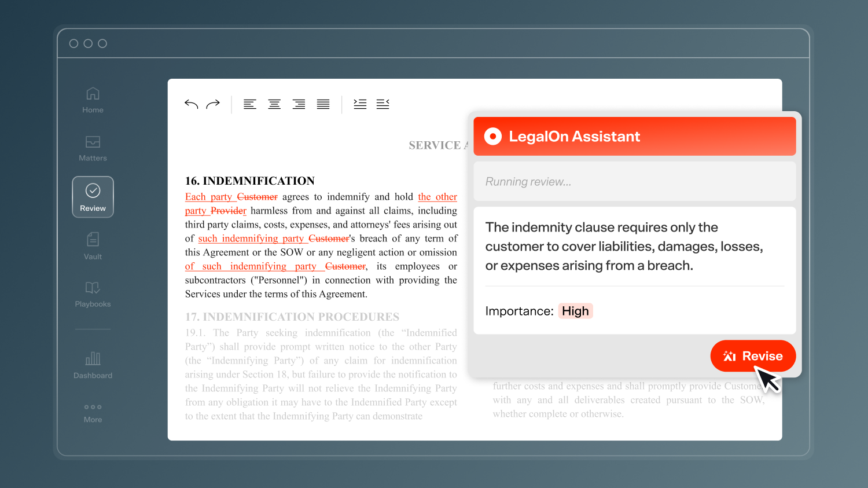Increase paragraph indent

pyautogui.click(x=360, y=104)
